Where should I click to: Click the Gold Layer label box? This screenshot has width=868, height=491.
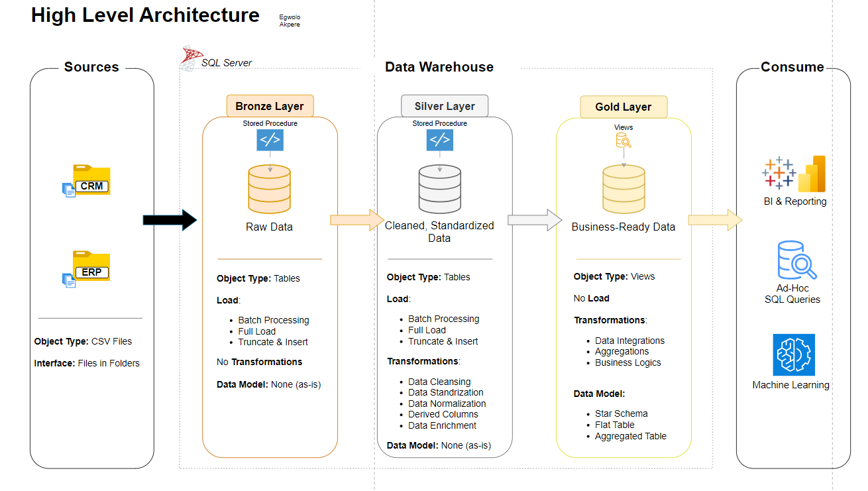coord(623,107)
